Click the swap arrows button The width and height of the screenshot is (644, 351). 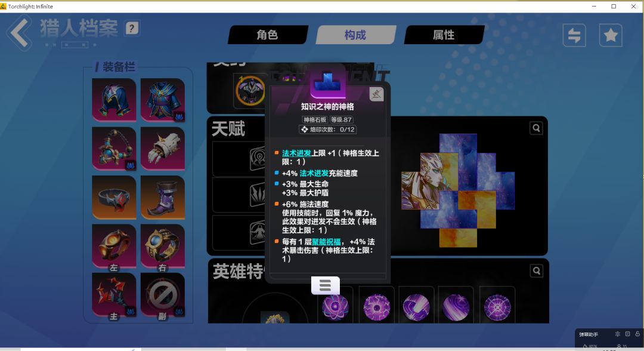(x=574, y=35)
